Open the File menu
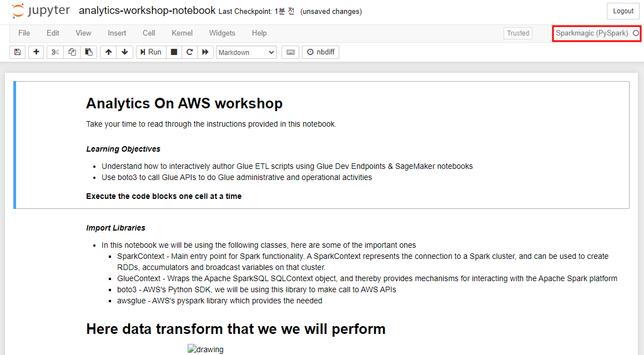Viewport: 644px width, 355px height. [24, 33]
